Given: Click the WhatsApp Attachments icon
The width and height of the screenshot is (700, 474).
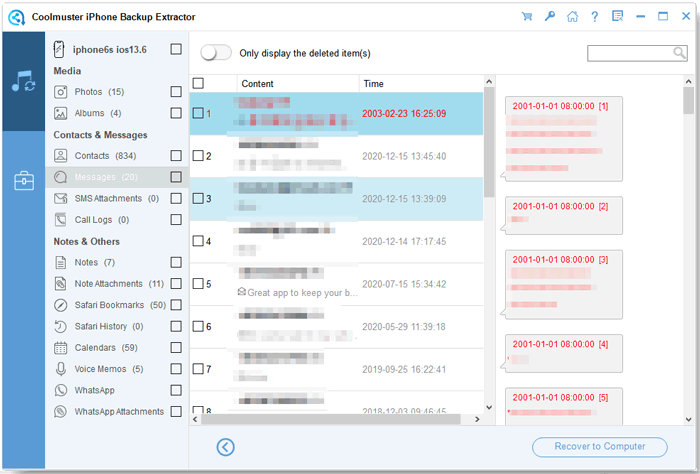Looking at the screenshot, I should click(x=60, y=412).
